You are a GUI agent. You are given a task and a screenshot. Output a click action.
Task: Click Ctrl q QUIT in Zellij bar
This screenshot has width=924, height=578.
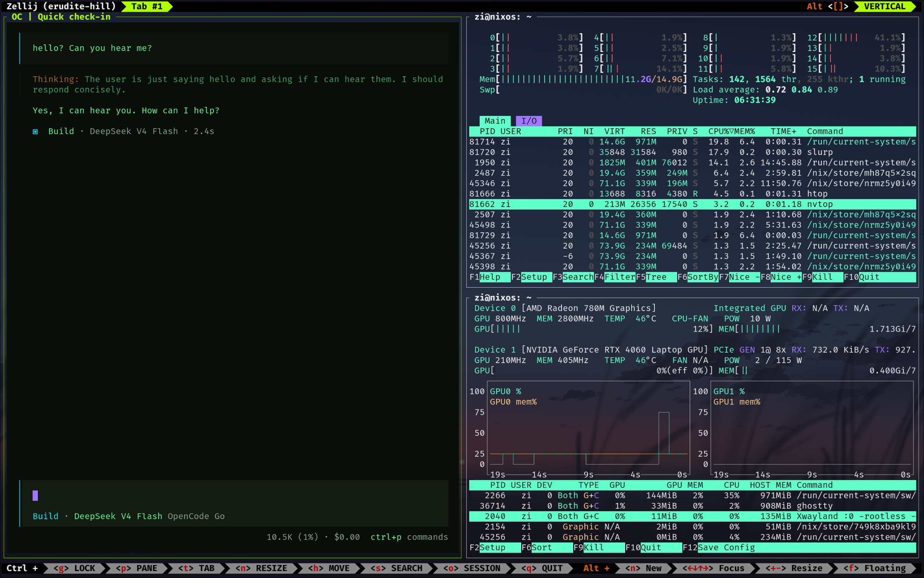click(x=542, y=569)
